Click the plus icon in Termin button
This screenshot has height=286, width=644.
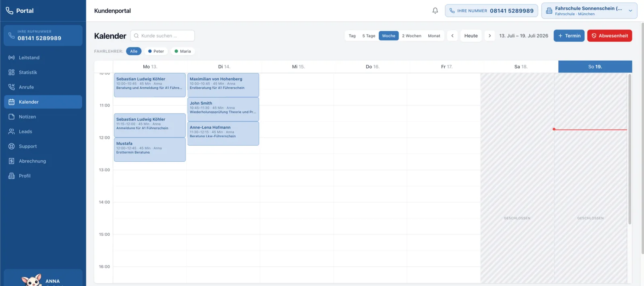pyautogui.click(x=560, y=36)
